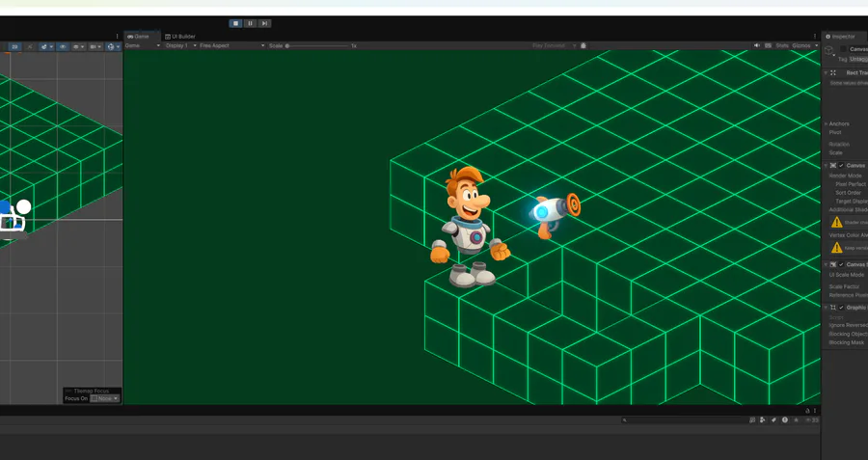Screen dimensions: 868x460
Task: Toggle the keyboard shortcuts icon in Game view
Action: (768, 45)
